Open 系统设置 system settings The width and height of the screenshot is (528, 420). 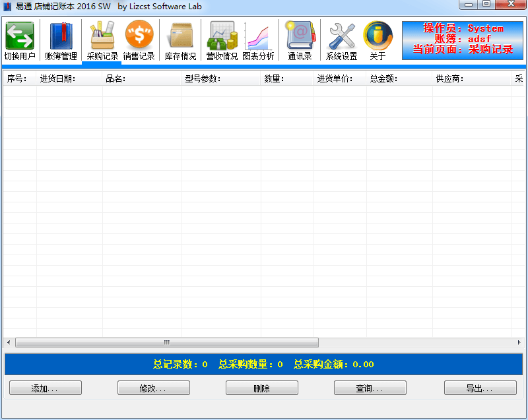coord(341,40)
